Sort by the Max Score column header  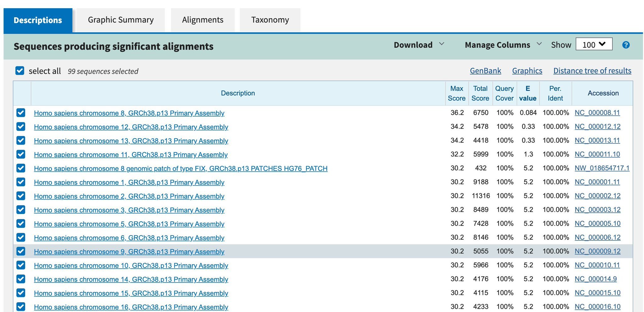tap(456, 93)
